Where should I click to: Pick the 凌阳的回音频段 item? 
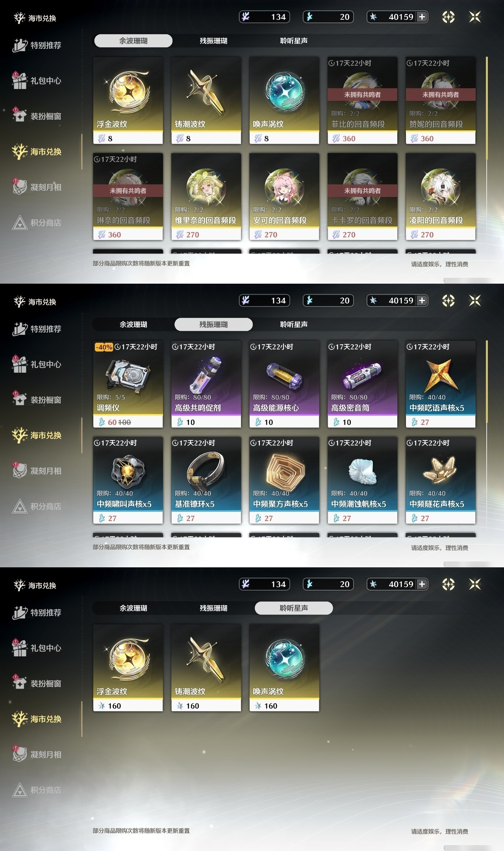[x=440, y=197]
